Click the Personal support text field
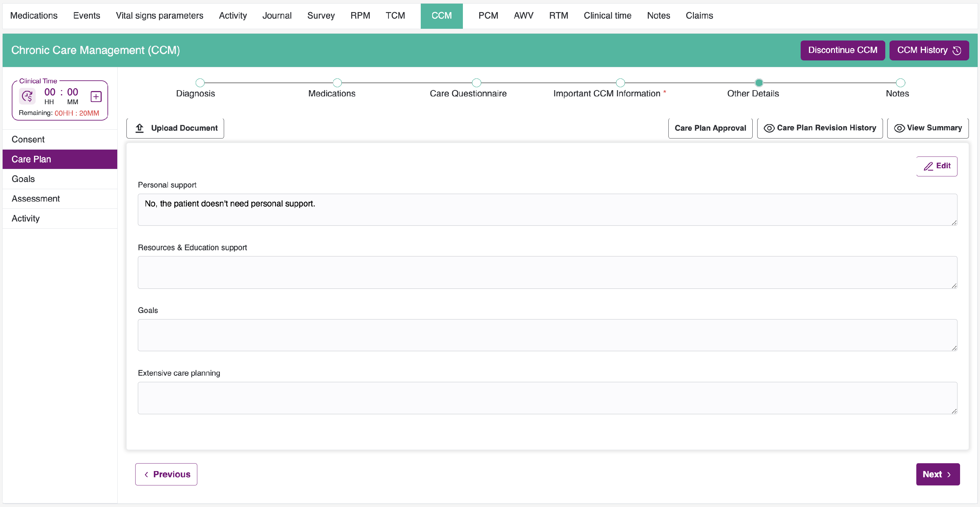This screenshot has width=980, height=507. pos(547,210)
